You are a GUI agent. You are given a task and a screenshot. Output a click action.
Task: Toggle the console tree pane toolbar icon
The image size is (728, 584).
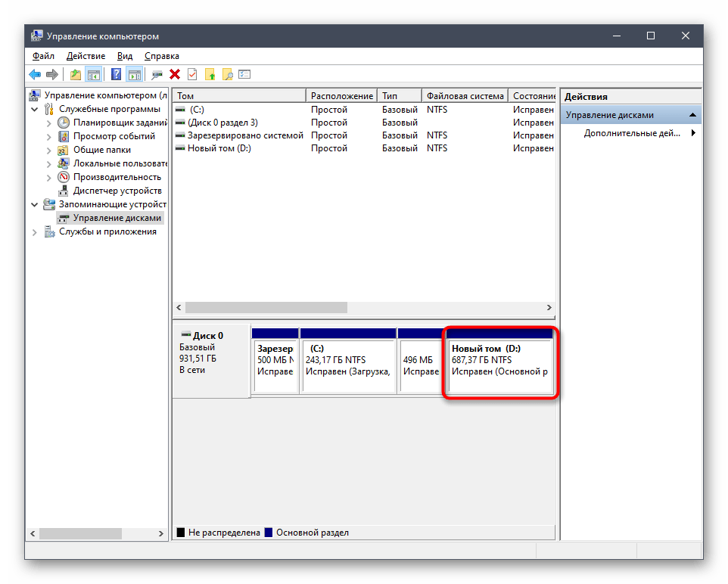pos(94,74)
